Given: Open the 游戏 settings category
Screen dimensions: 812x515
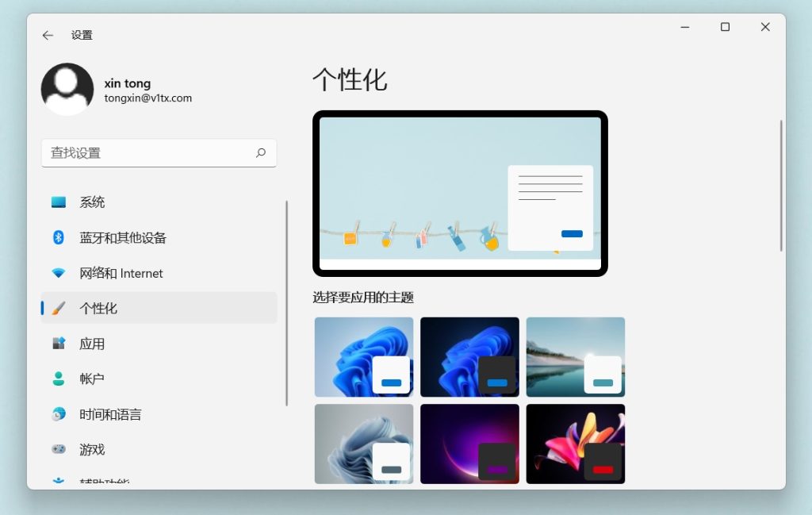Looking at the screenshot, I should 159,449.
